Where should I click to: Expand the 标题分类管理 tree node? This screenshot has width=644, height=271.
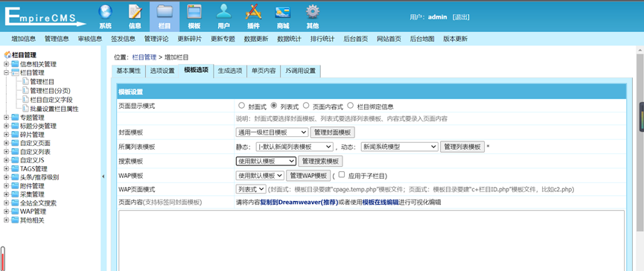(6, 126)
